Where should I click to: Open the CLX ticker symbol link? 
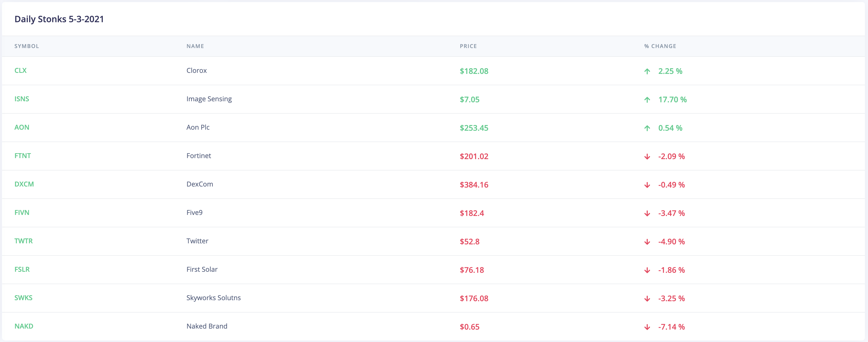point(21,71)
